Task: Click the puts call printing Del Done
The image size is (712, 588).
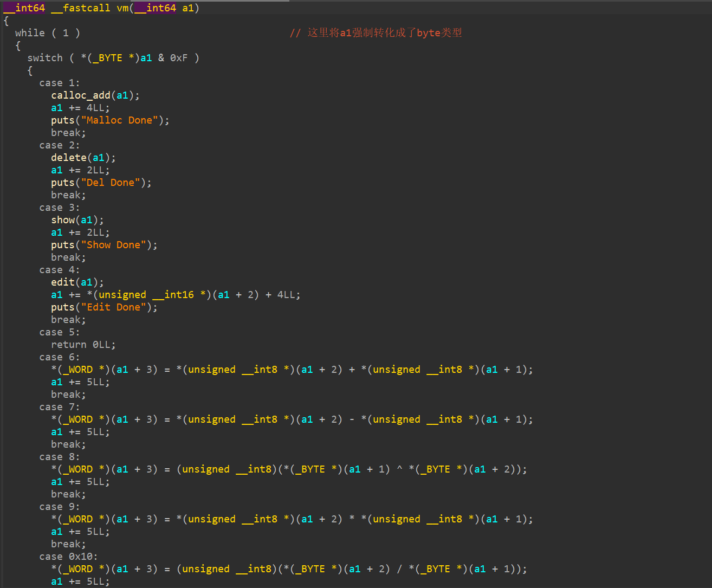Action: pos(101,183)
